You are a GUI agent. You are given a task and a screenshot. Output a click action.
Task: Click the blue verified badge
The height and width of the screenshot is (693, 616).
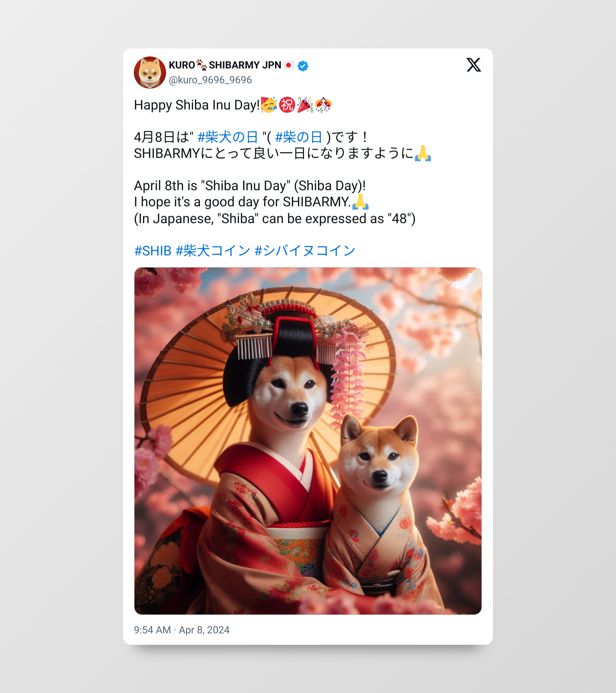pyautogui.click(x=303, y=66)
